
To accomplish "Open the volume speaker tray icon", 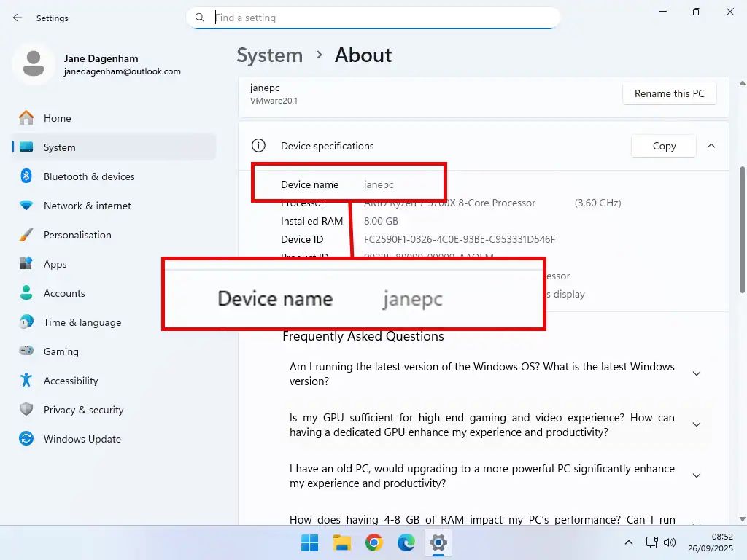I will click(670, 542).
